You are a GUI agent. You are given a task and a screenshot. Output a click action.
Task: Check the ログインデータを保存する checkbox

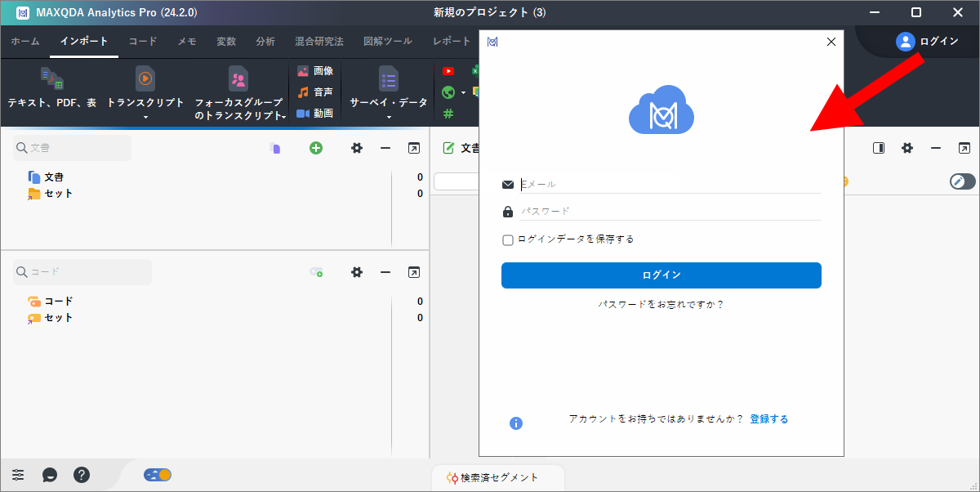click(508, 239)
